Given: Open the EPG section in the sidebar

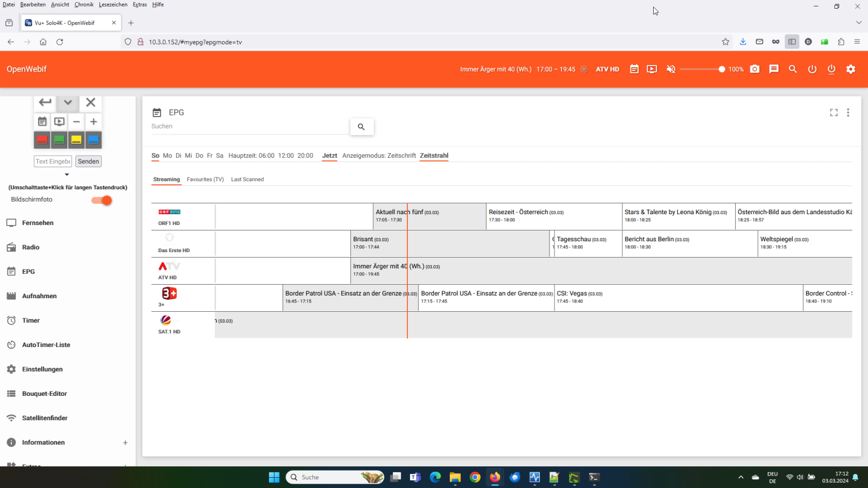Looking at the screenshot, I should click(28, 271).
